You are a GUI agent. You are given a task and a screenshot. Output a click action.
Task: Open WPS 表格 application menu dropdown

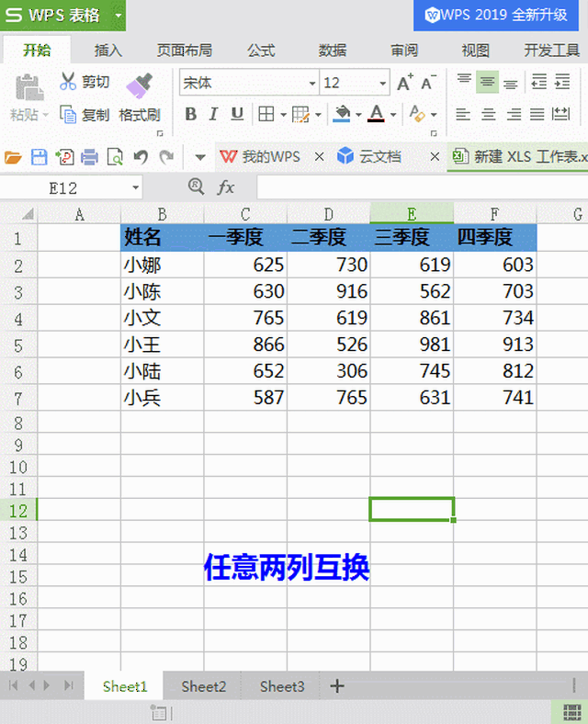click(x=119, y=16)
